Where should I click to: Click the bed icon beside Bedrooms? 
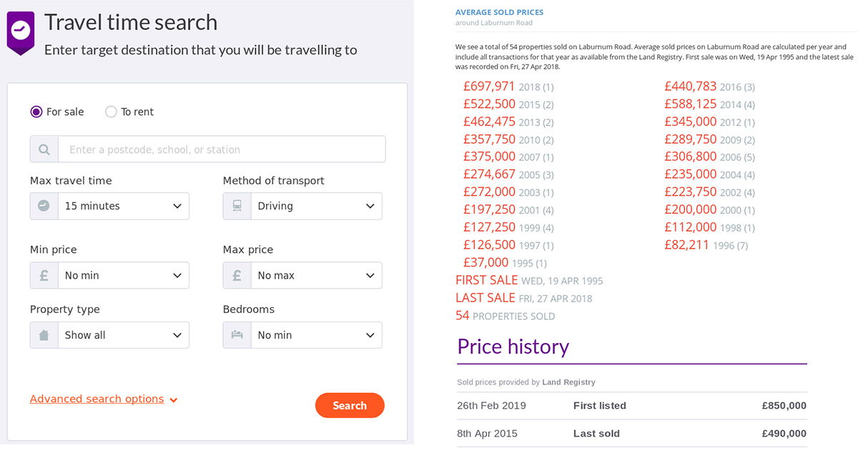[237, 335]
